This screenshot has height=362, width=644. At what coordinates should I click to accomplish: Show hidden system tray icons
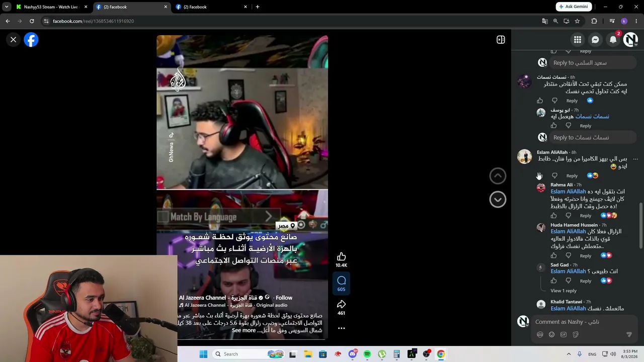click(x=569, y=354)
